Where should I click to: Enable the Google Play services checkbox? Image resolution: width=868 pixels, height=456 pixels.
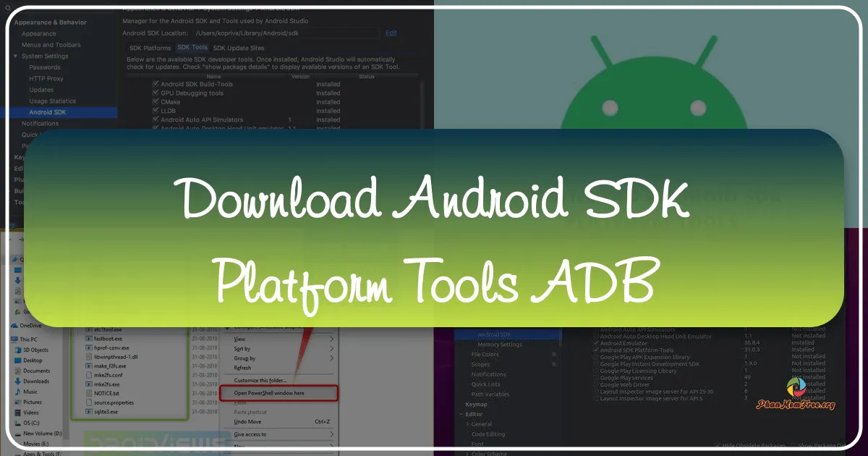click(596, 378)
